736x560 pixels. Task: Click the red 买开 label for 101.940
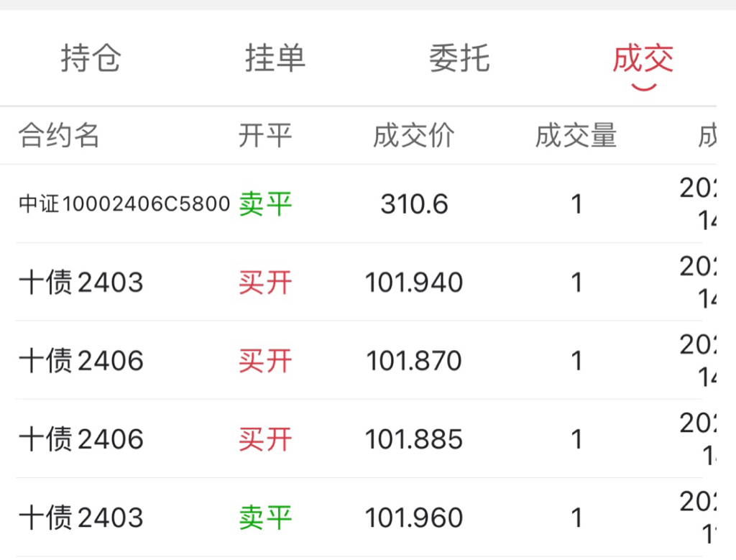coord(265,283)
